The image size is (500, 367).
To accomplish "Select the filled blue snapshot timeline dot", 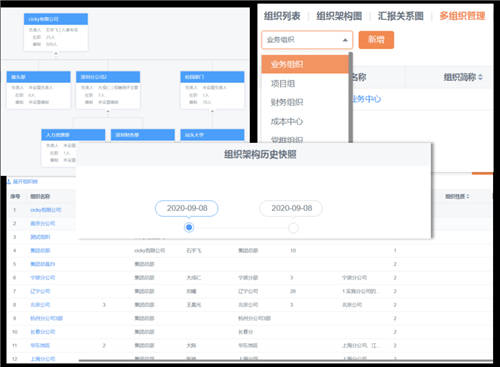I will (x=189, y=227).
